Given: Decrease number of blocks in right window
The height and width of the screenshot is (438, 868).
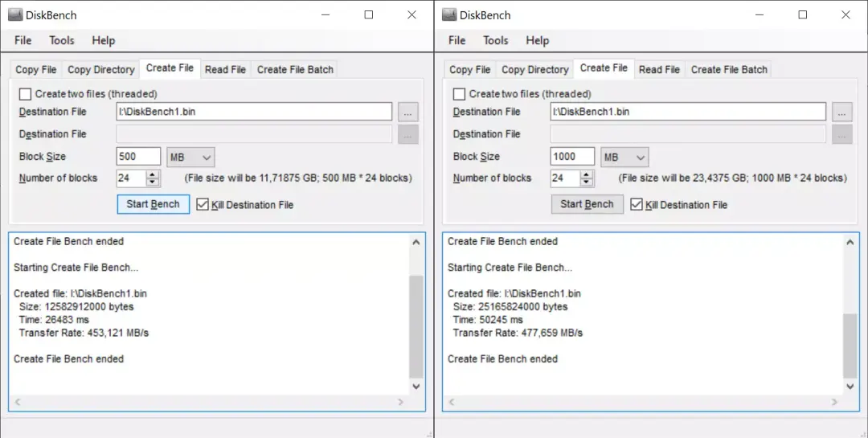Looking at the screenshot, I should pyautogui.click(x=587, y=182).
